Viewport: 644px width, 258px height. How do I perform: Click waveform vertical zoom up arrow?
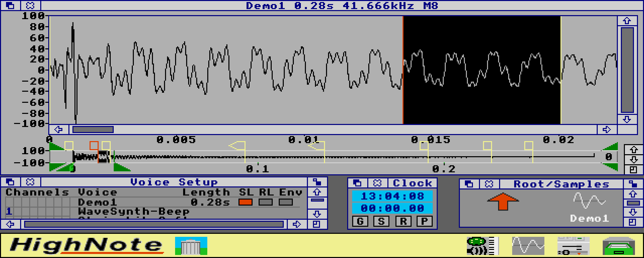(x=627, y=21)
